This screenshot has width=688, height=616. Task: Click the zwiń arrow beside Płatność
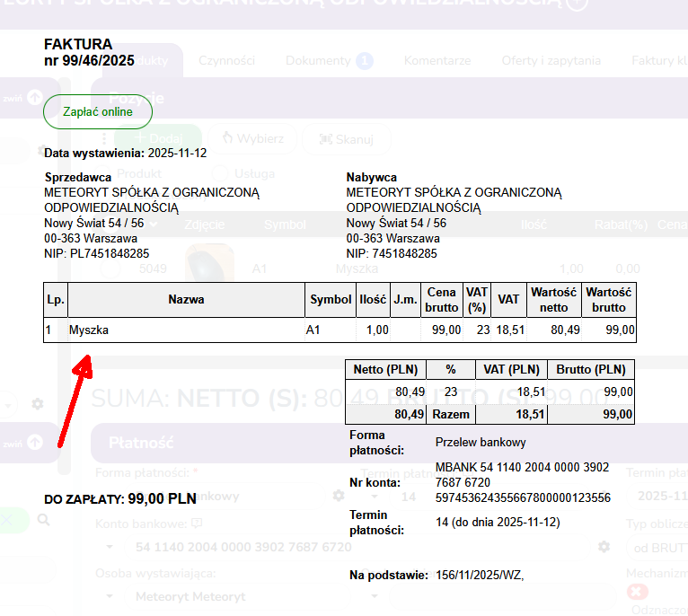(x=34, y=442)
